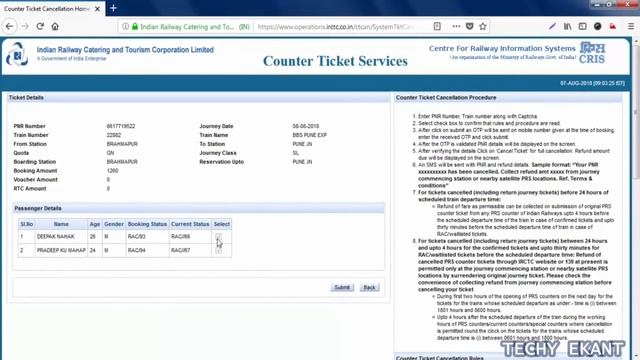Click the Select column header

pyautogui.click(x=222, y=224)
